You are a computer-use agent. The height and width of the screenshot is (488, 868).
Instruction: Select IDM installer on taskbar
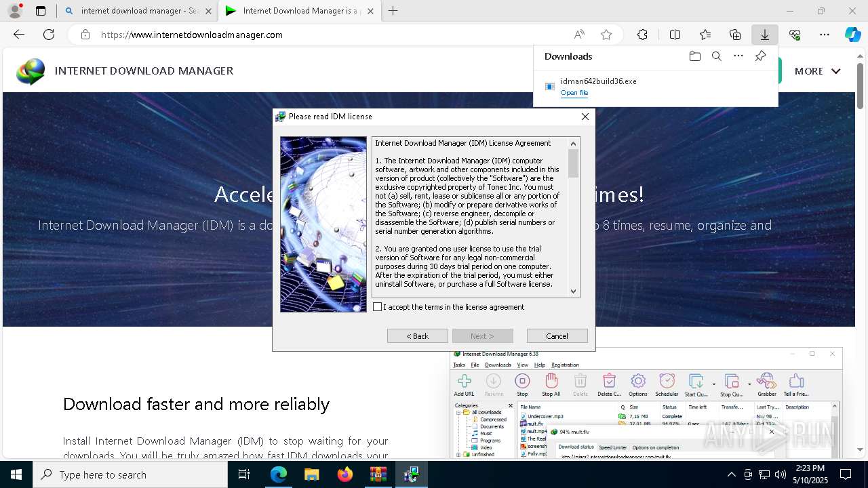[x=412, y=474]
